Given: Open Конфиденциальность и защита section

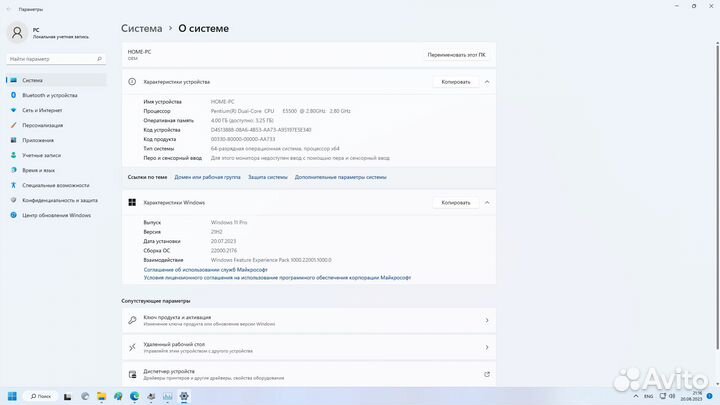Looking at the screenshot, I should tap(56, 200).
